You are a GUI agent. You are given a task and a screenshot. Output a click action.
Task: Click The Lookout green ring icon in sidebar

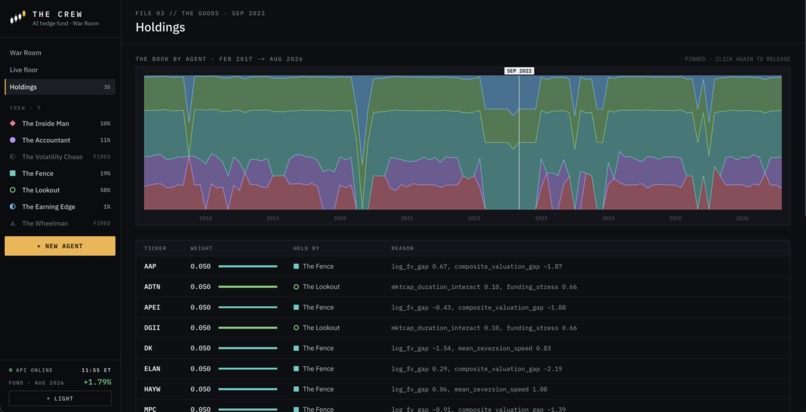coord(13,190)
